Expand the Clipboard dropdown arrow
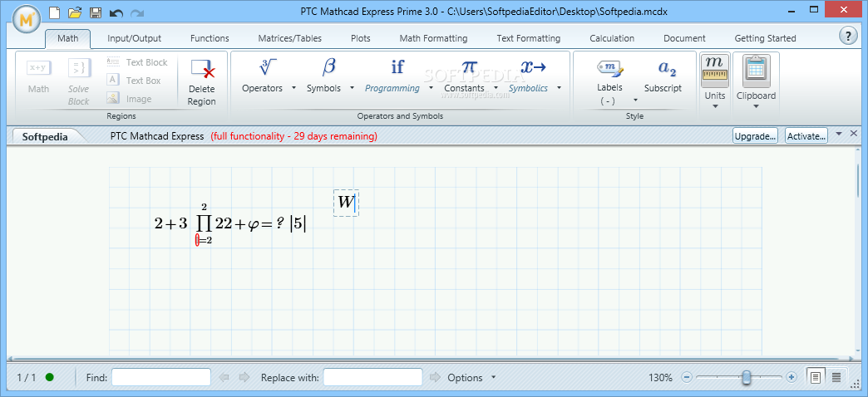 (756, 106)
